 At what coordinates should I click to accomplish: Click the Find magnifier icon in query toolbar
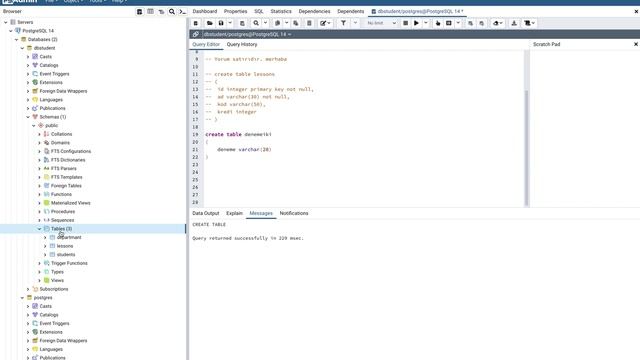click(256, 23)
